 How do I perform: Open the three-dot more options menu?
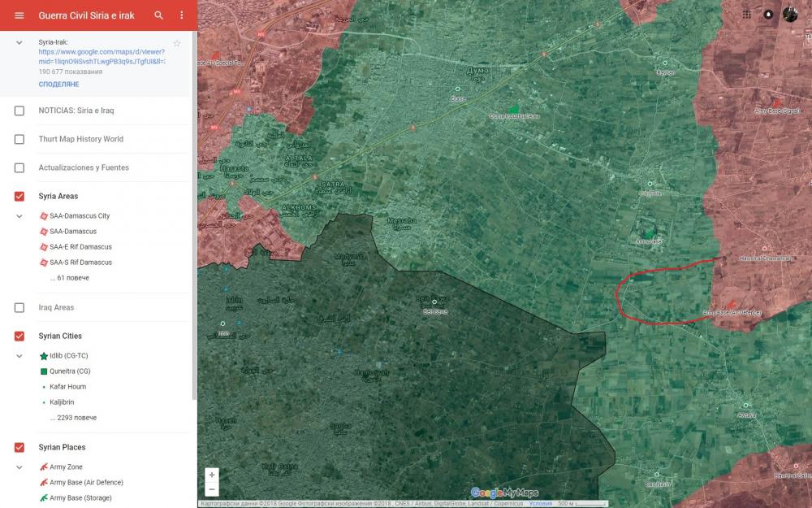[x=181, y=15]
